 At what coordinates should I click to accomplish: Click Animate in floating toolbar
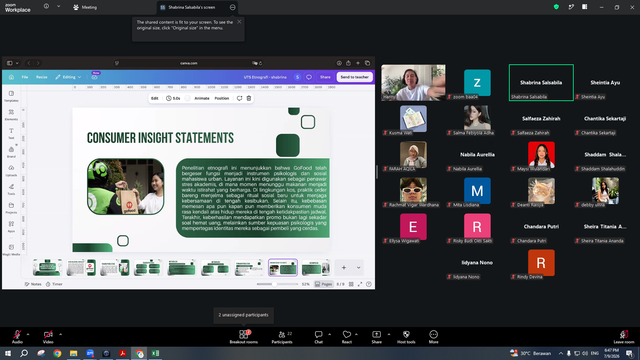[x=202, y=98]
